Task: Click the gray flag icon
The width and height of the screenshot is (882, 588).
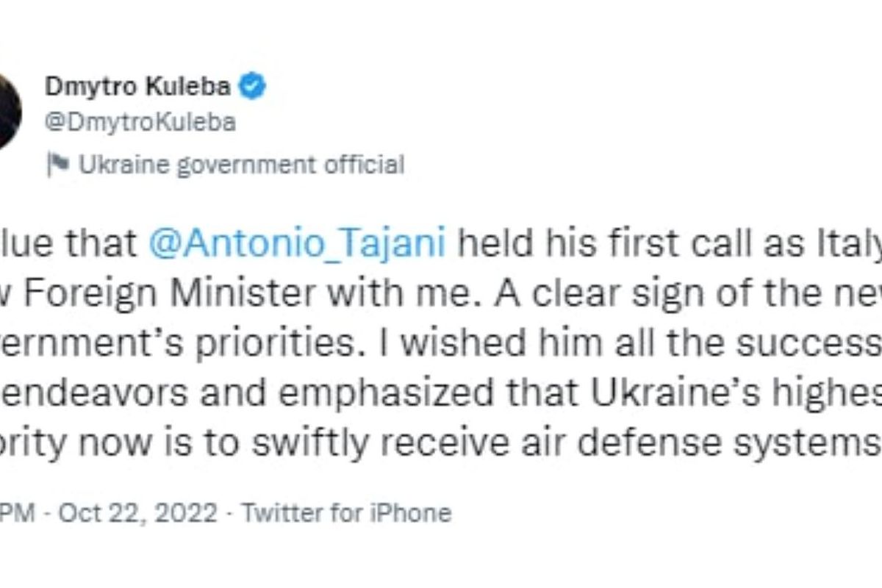Action: click(x=57, y=165)
